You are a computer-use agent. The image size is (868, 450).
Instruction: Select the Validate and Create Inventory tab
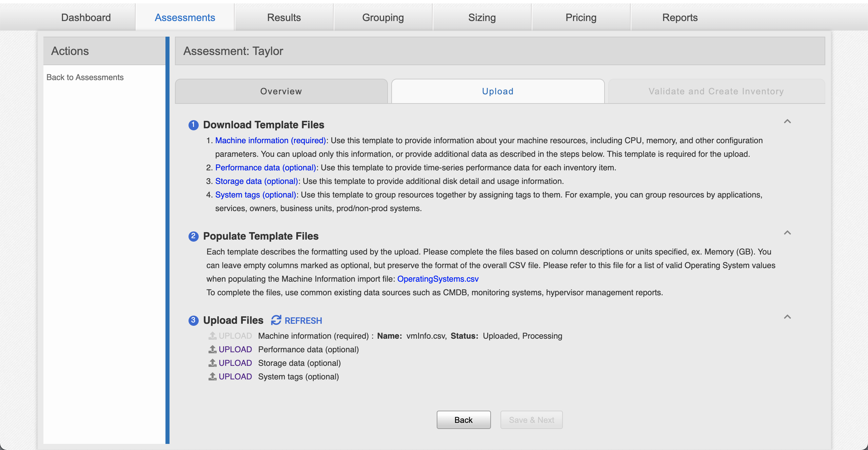coord(714,91)
